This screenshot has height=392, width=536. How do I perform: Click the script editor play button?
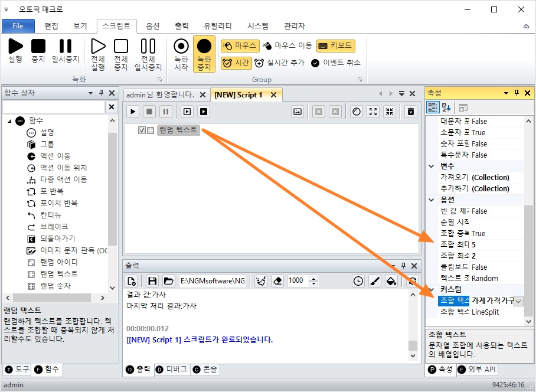[133, 112]
